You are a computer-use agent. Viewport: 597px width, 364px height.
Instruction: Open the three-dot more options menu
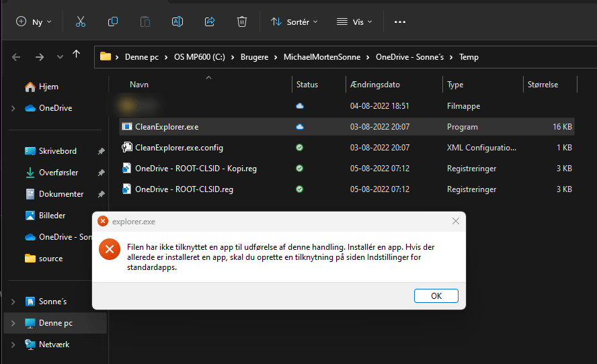400,21
